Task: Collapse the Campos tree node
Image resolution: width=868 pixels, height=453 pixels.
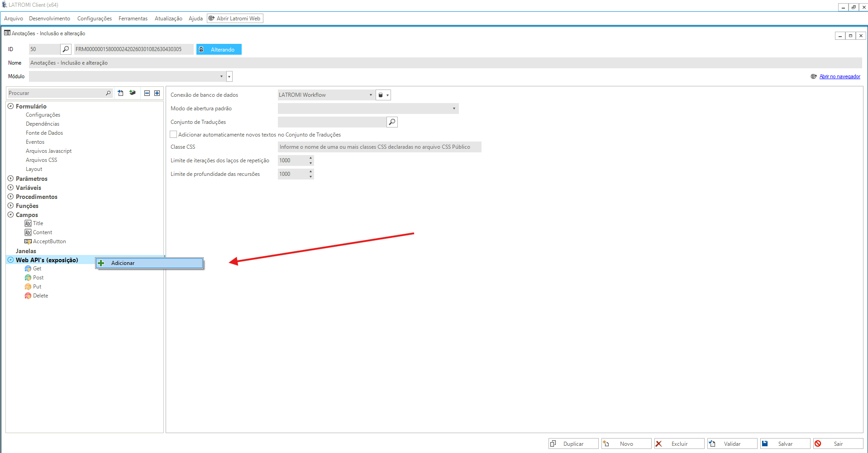Action: click(x=10, y=215)
